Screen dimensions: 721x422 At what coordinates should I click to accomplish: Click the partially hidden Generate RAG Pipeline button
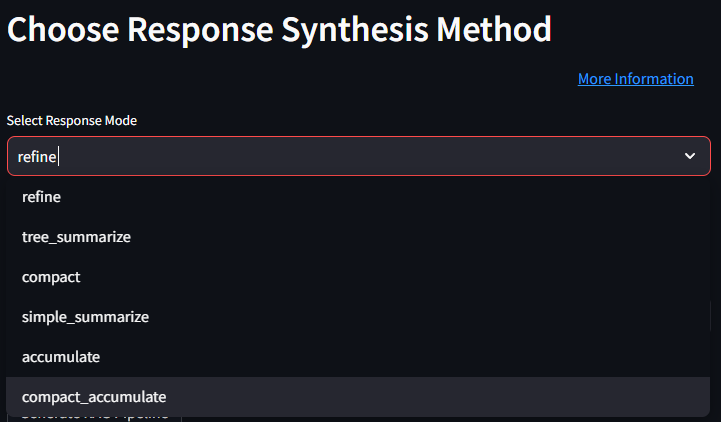95,418
